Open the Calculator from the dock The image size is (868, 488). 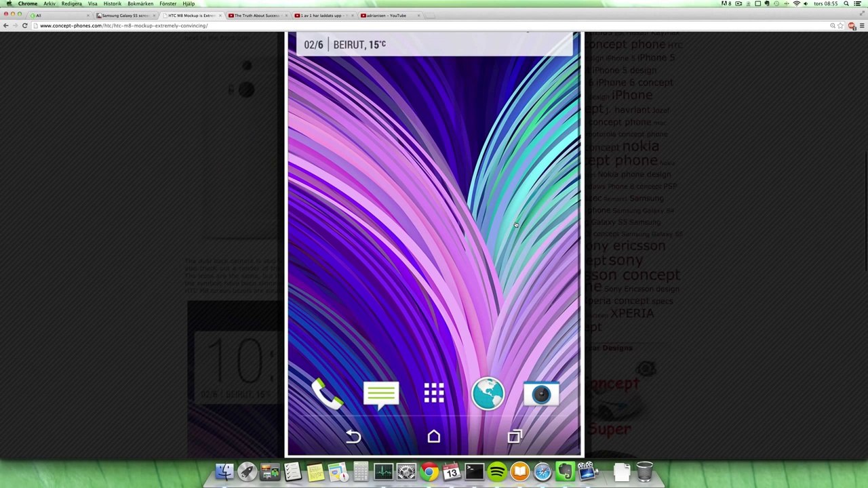(x=361, y=471)
